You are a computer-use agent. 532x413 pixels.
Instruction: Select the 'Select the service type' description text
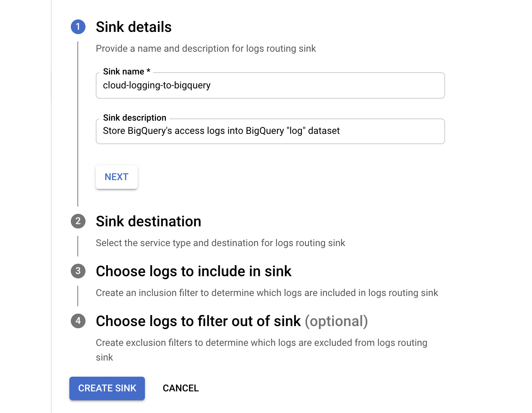tap(220, 243)
